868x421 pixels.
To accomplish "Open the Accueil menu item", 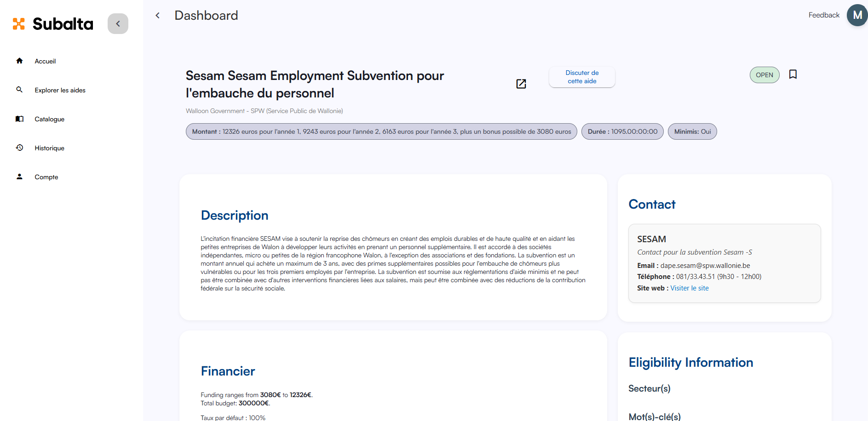I will tap(45, 61).
